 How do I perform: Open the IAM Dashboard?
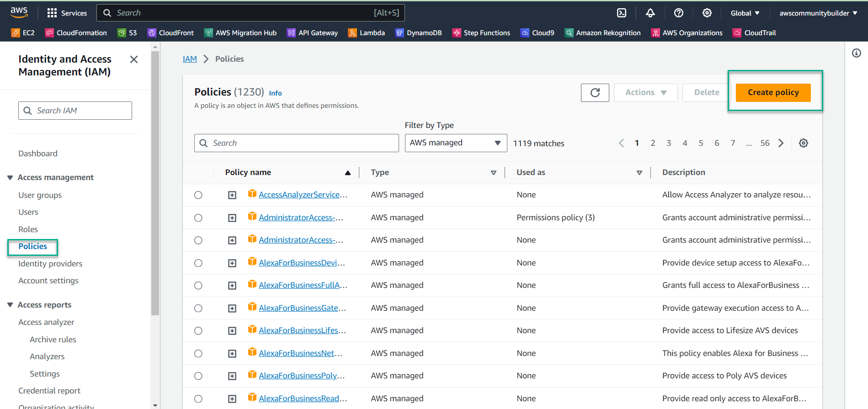[38, 154]
